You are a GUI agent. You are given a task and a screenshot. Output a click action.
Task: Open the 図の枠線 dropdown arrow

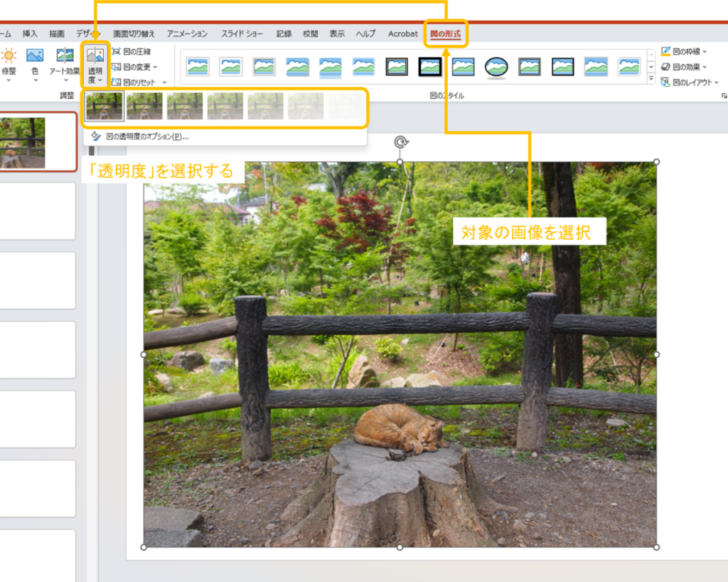pyautogui.click(x=704, y=52)
